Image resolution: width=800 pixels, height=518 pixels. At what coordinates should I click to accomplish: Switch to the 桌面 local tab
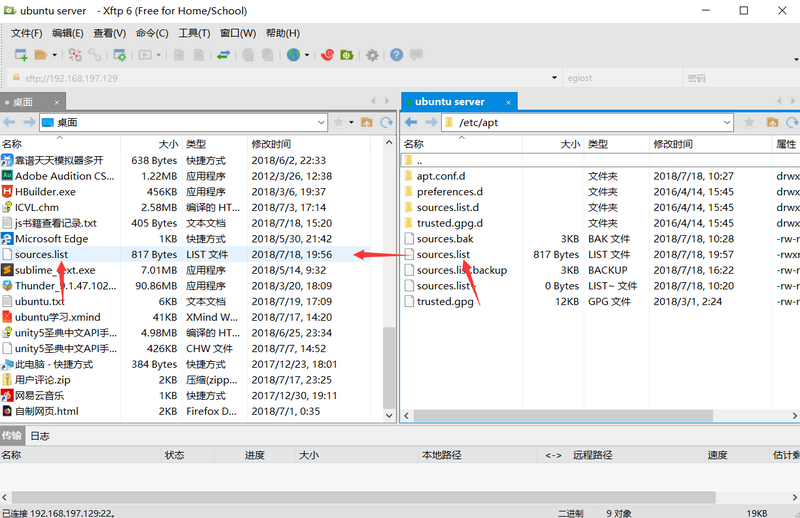pyautogui.click(x=23, y=102)
